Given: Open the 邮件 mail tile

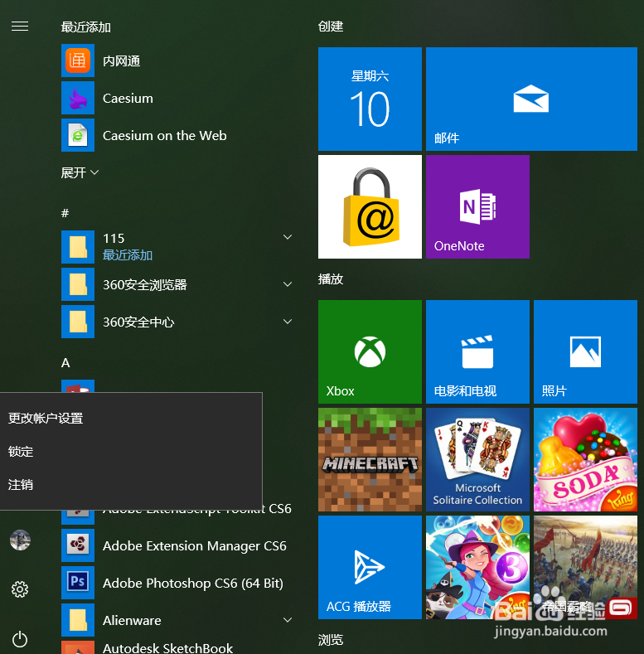Looking at the screenshot, I should [x=531, y=99].
